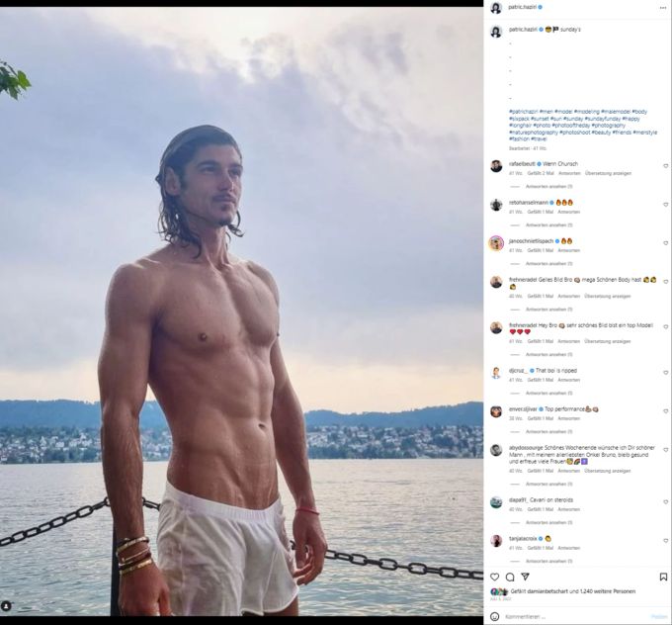Show translation for 'Geiles Bild Bro' comment
The image size is (672, 625).
608,296
